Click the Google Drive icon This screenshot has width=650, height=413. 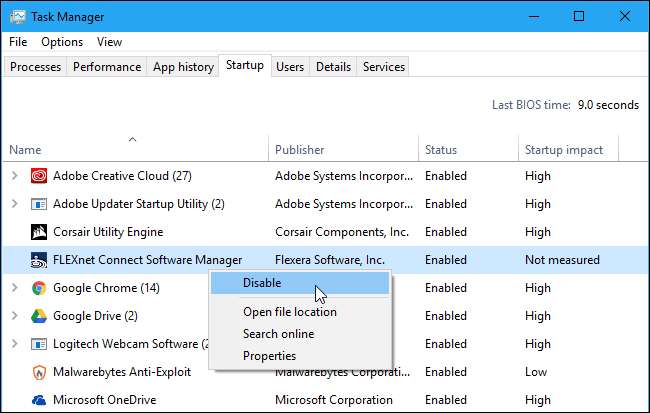(x=39, y=316)
